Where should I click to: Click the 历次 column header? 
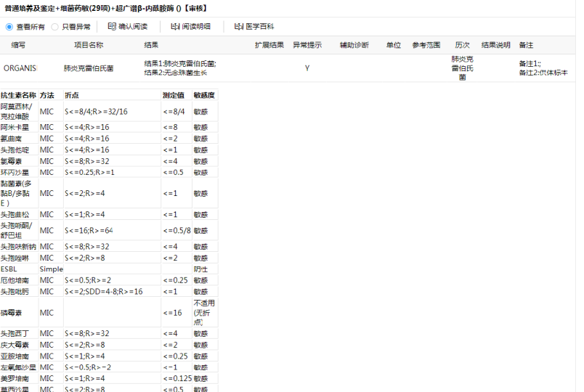(x=463, y=45)
